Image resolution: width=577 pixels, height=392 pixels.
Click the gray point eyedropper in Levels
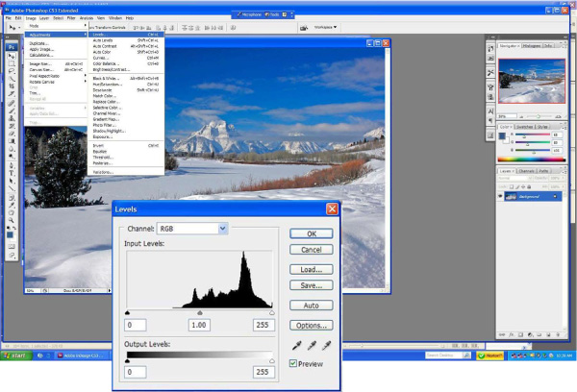[311, 345]
